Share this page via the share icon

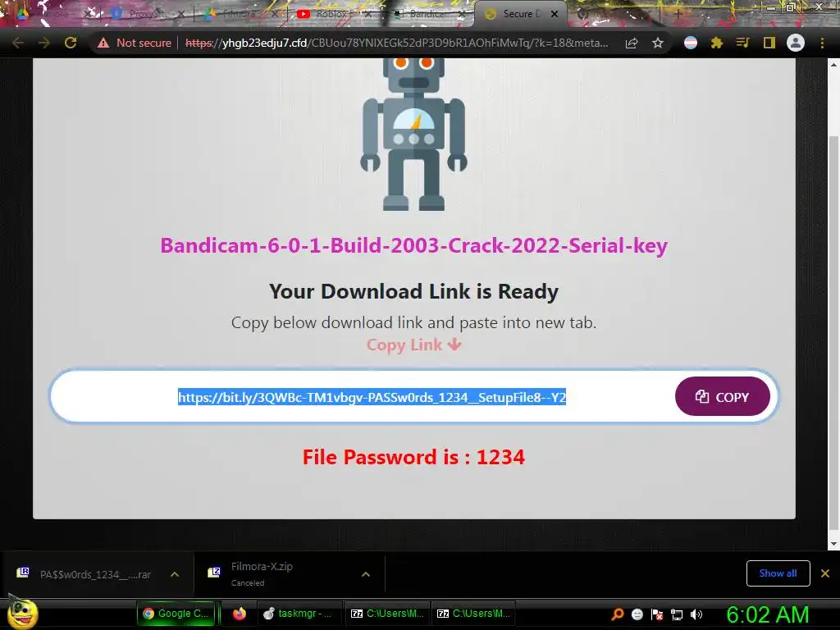click(x=632, y=43)
